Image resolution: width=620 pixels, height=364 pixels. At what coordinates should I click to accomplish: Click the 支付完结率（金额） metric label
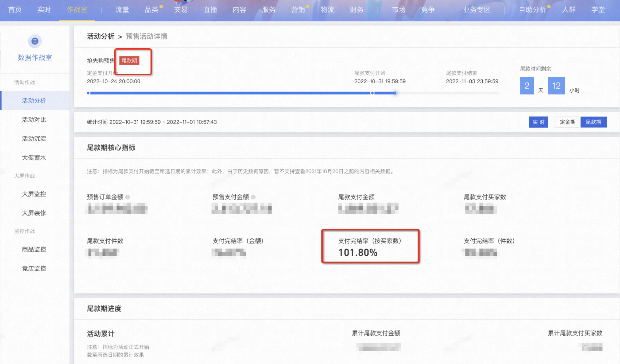tap(238, 241)
